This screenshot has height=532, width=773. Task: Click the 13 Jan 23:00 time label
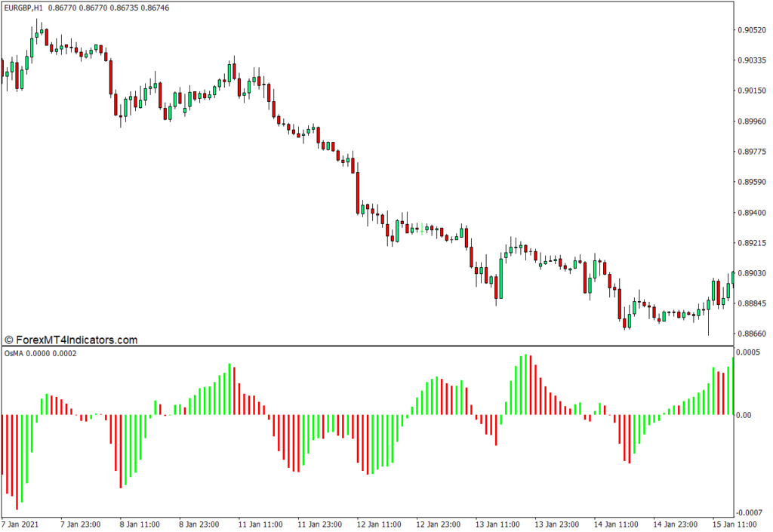point(558,524)
